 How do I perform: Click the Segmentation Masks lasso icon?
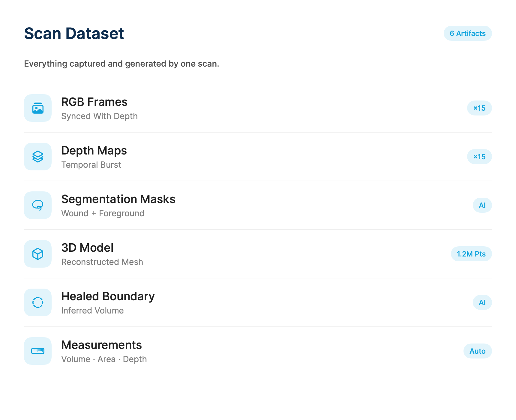38,205
